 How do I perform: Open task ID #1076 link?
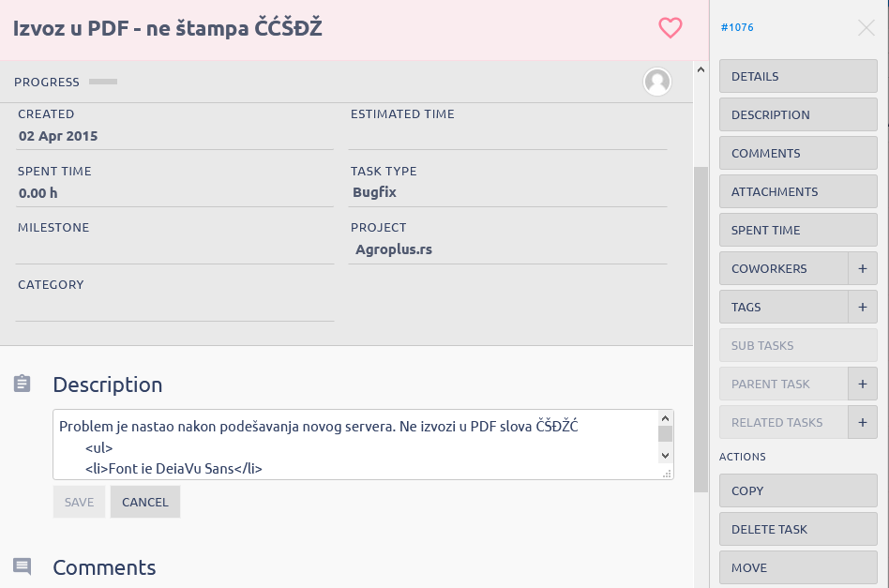coord(737,27)
